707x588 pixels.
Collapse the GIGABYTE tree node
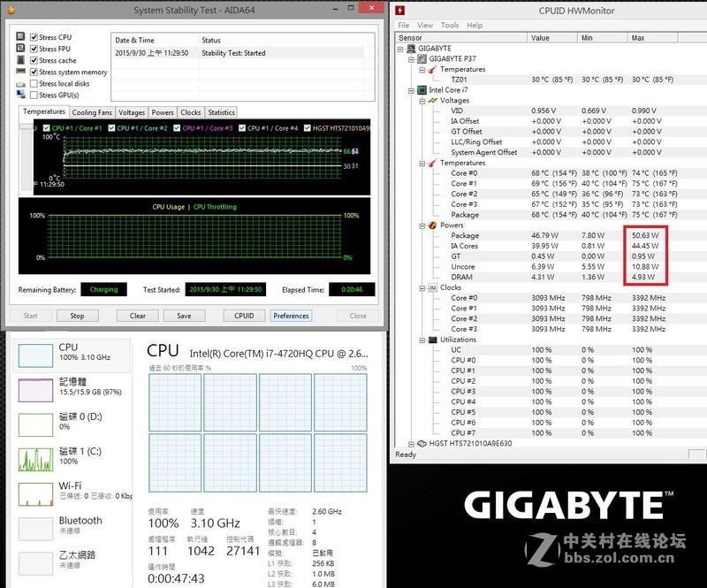(x=399, y=47)
